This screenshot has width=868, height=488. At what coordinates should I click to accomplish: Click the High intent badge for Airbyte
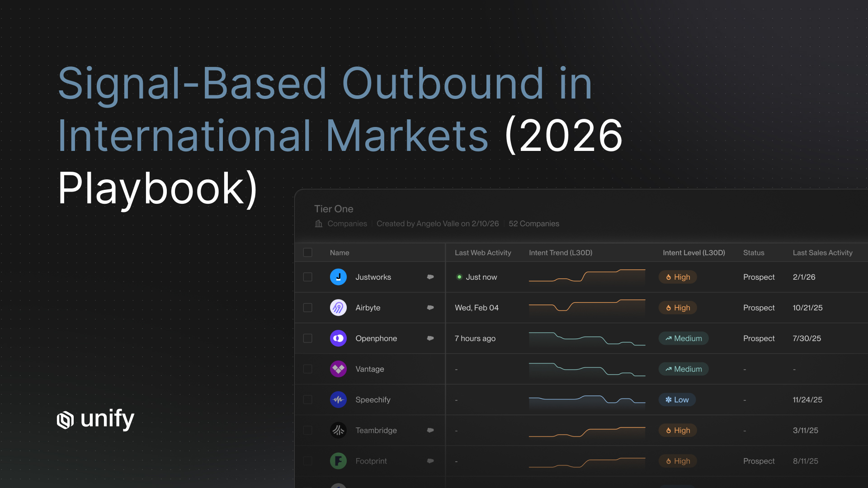[x=678, y=308]
